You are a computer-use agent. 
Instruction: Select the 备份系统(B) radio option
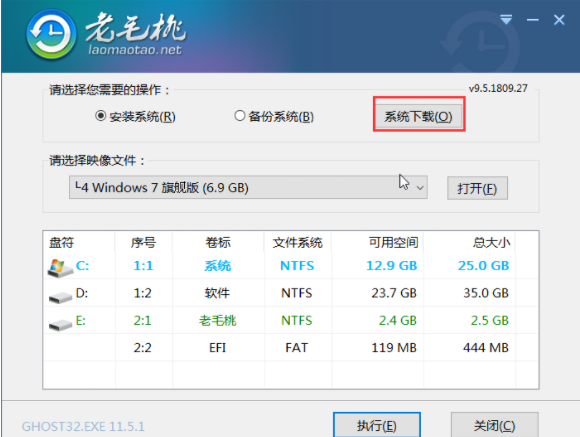[x=274, y=117]
